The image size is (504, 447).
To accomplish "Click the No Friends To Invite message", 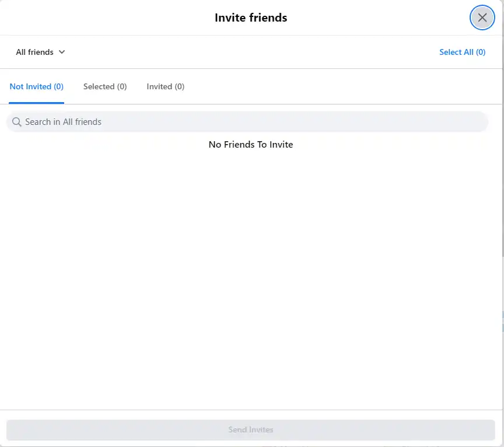I will 251,144.
